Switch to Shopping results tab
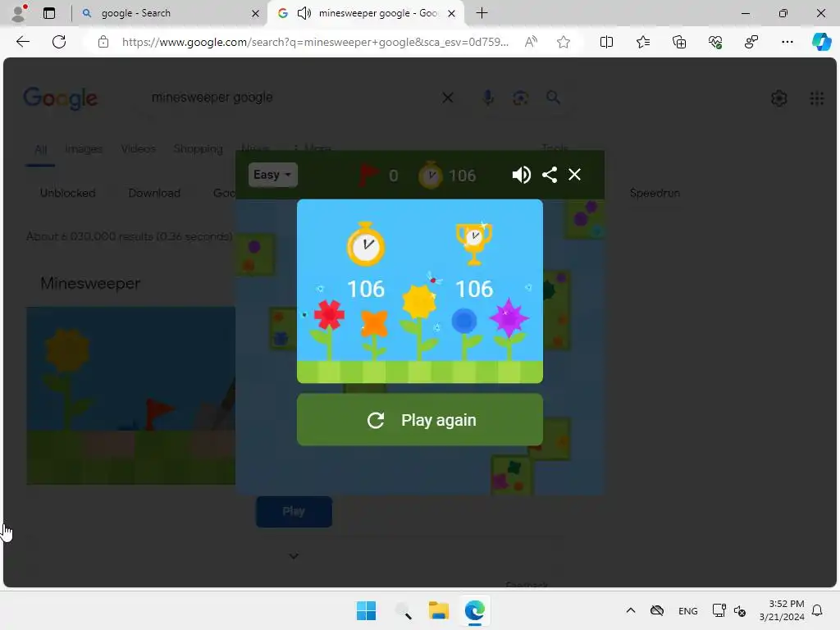This screenshot has width=840, height=630. (x=198, y=149)
